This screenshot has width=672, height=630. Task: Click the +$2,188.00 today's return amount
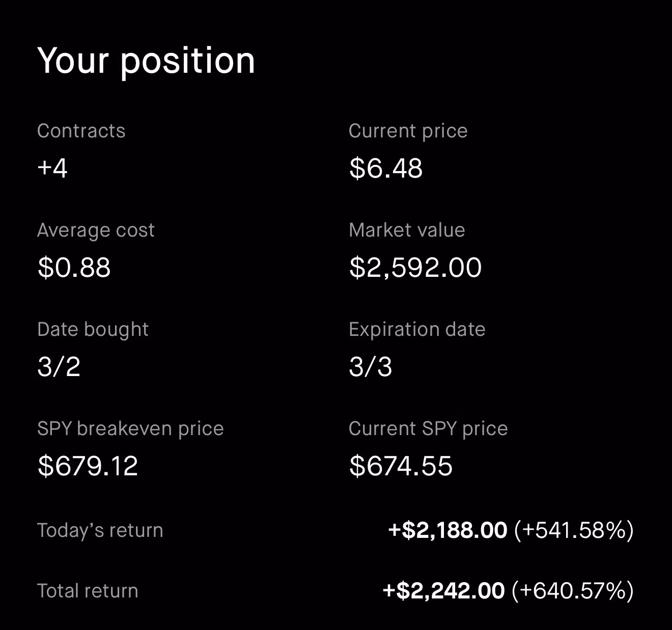pos(447,530)
